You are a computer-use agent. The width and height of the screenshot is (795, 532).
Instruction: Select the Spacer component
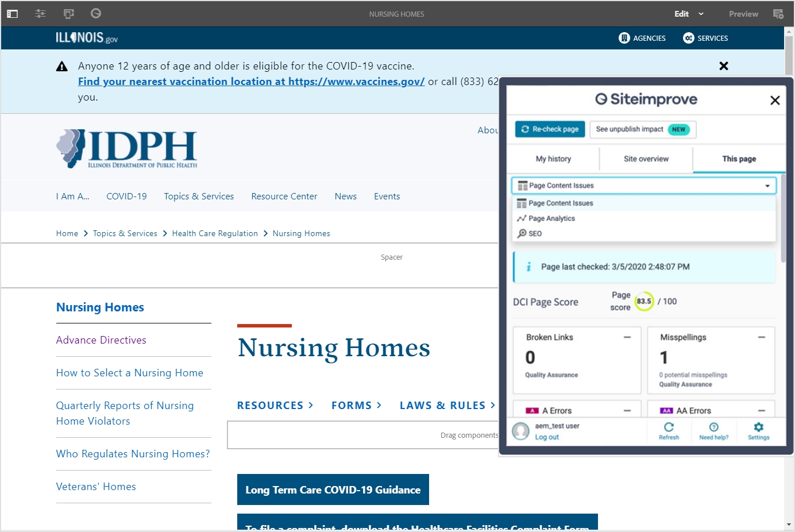[392, 257]
